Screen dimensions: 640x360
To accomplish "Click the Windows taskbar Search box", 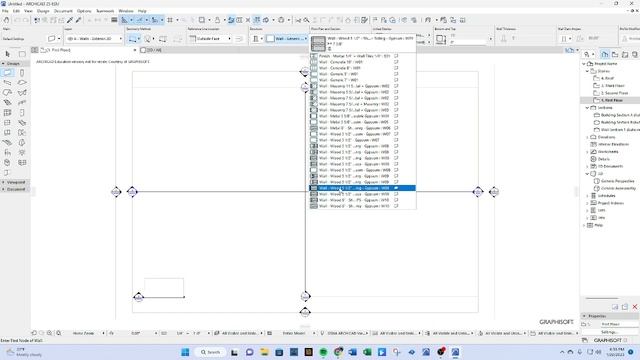I will click(211, 352).
